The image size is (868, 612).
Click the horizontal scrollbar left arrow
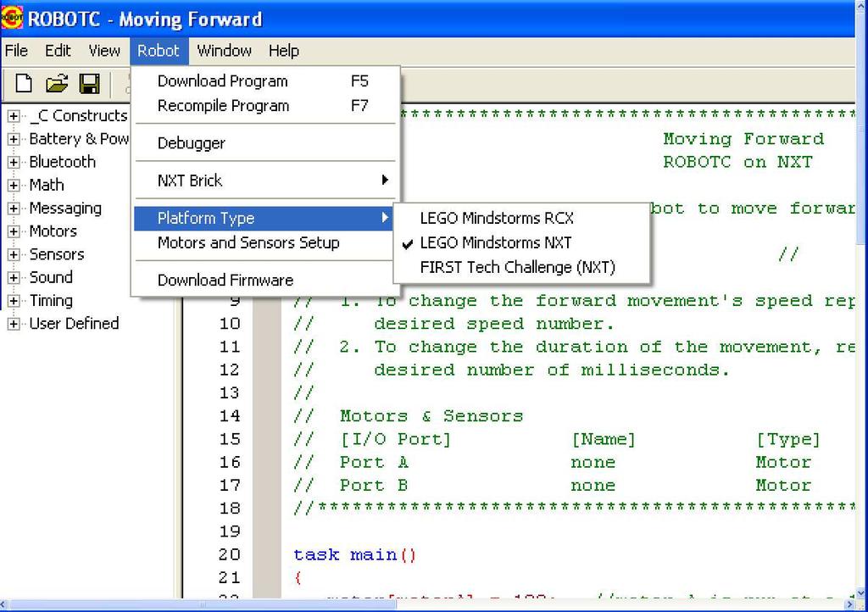(4, 605)
